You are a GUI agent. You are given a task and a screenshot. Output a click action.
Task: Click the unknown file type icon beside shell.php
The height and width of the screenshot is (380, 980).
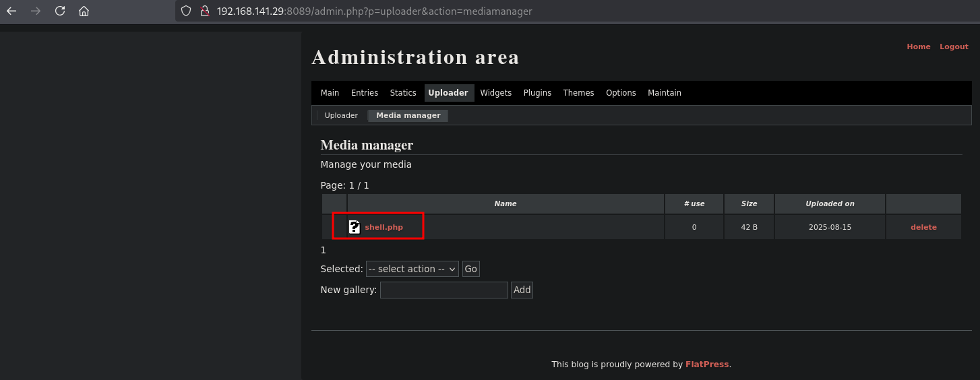pos(355,227)
